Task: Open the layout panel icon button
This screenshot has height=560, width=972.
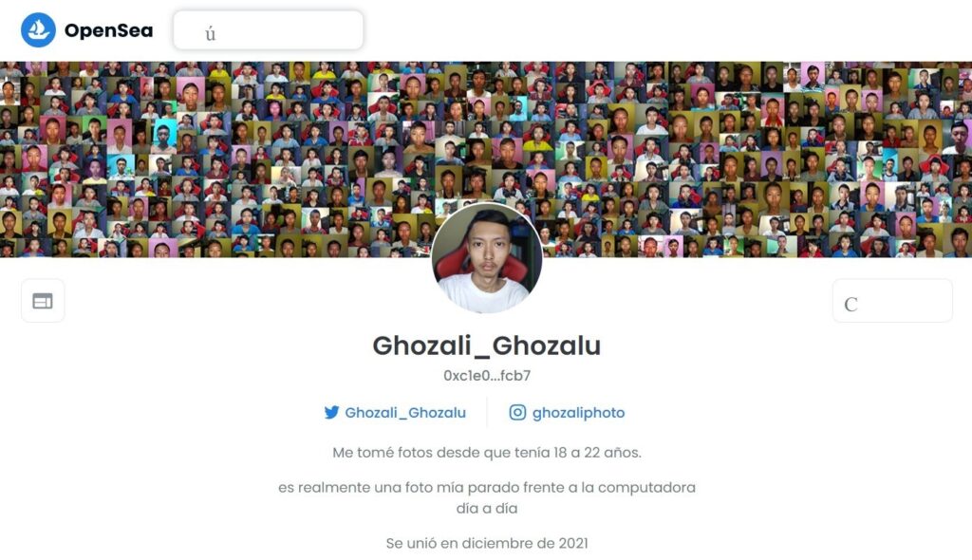Action: click(x=43, y=301)
